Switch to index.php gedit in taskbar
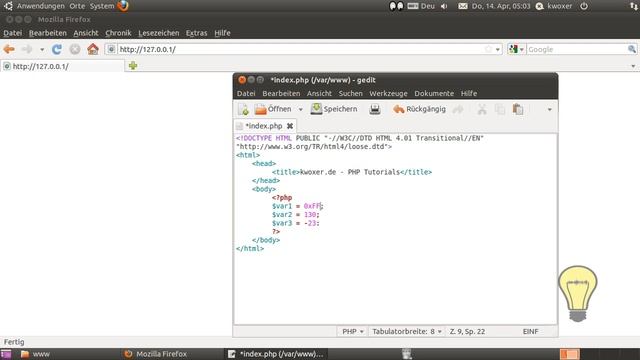Image resolution: width=640 pixels, height=360 pixels. pyautogui.click(x=276, y=354)
